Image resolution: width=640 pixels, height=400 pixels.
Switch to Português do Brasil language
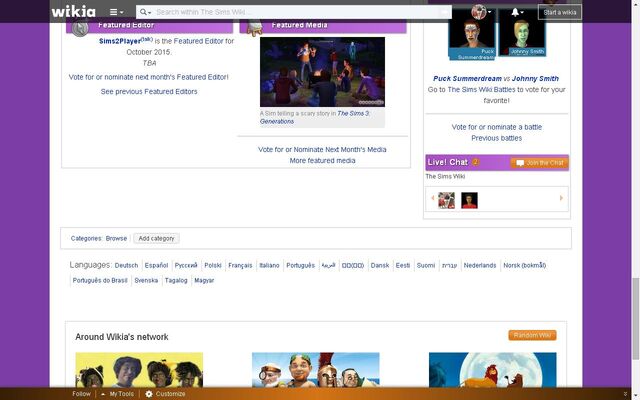[x=100, y=280]
